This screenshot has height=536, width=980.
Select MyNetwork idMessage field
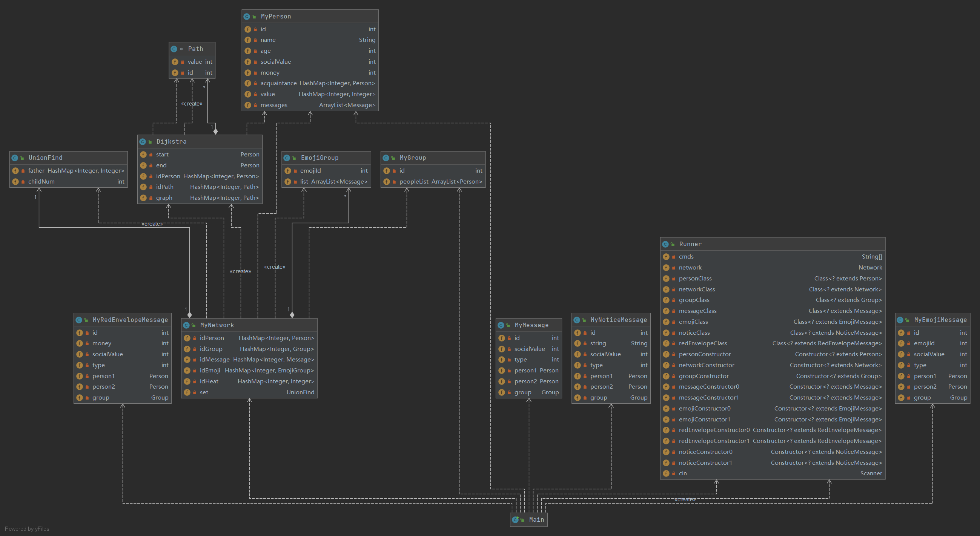pyautogui.click(x=250, y=360)
